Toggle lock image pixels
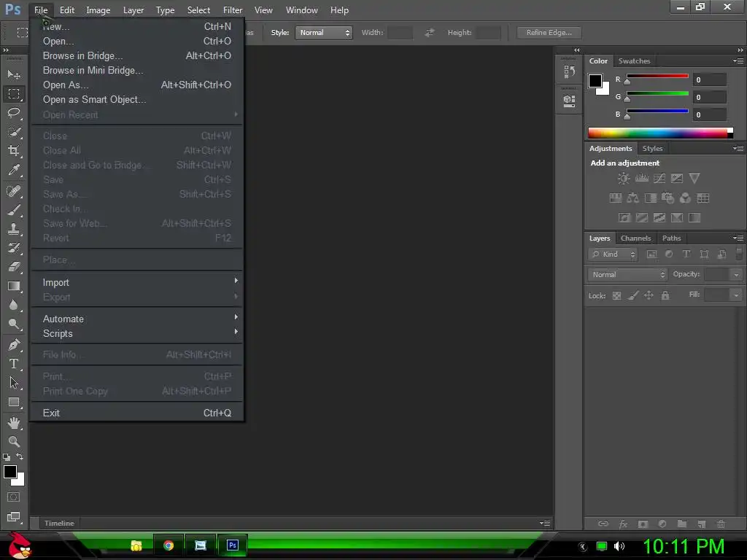The width and height of the screenshot is (747, 560). coord(632,296)
